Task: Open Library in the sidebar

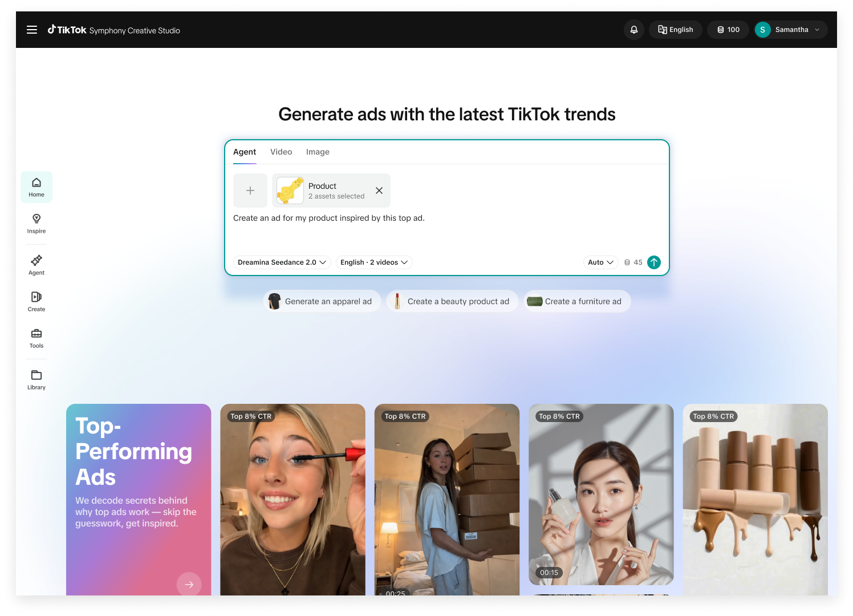Action: (x=36, y=380)
